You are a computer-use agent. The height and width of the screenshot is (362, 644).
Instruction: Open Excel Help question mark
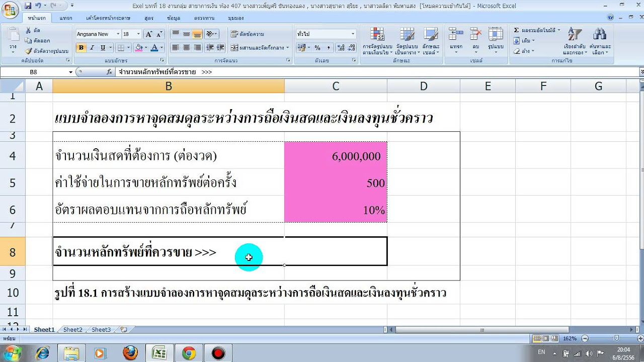point(610,17)
